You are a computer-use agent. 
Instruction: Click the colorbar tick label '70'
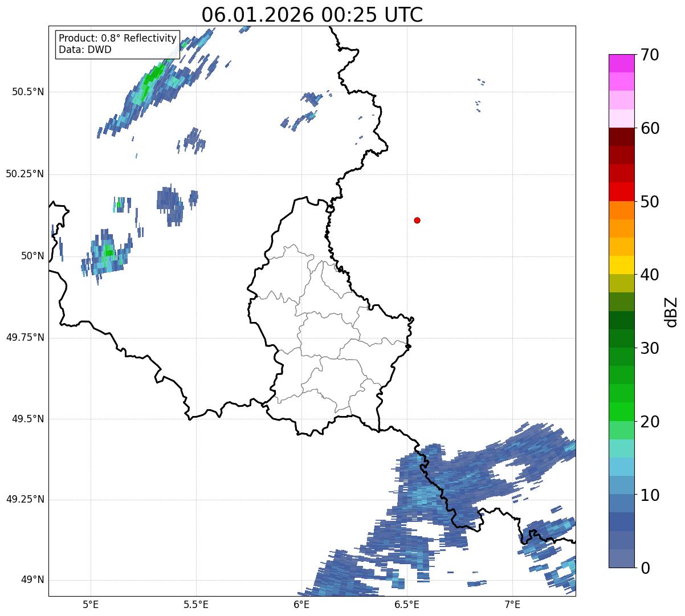(650, 55)
